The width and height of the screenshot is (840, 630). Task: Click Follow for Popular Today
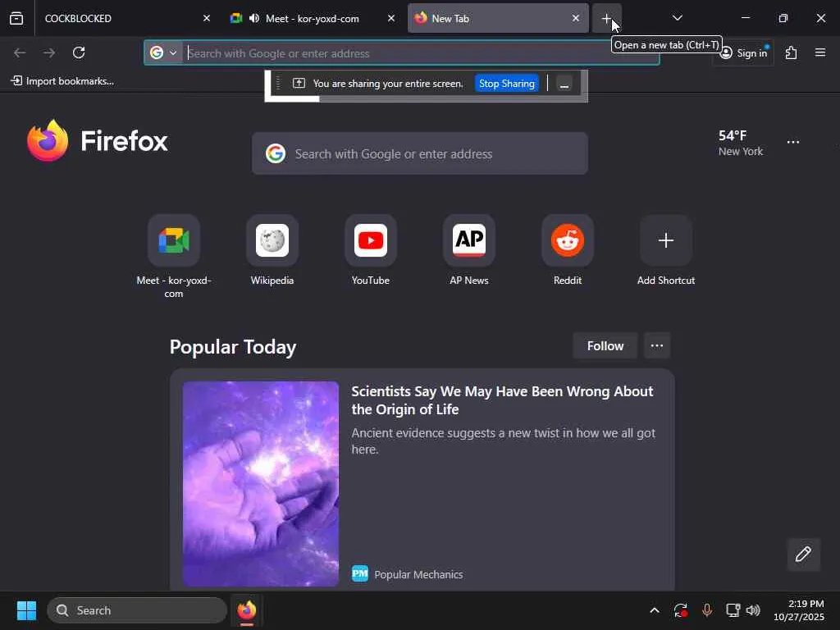point(605,346)
